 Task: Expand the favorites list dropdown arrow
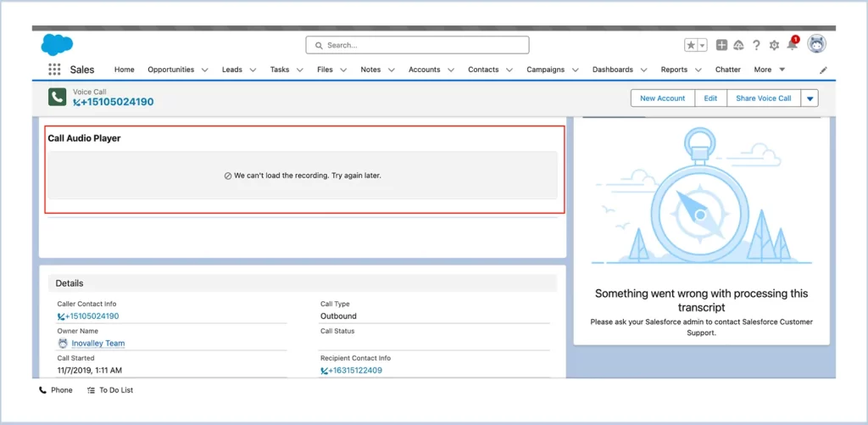point(703,46)
